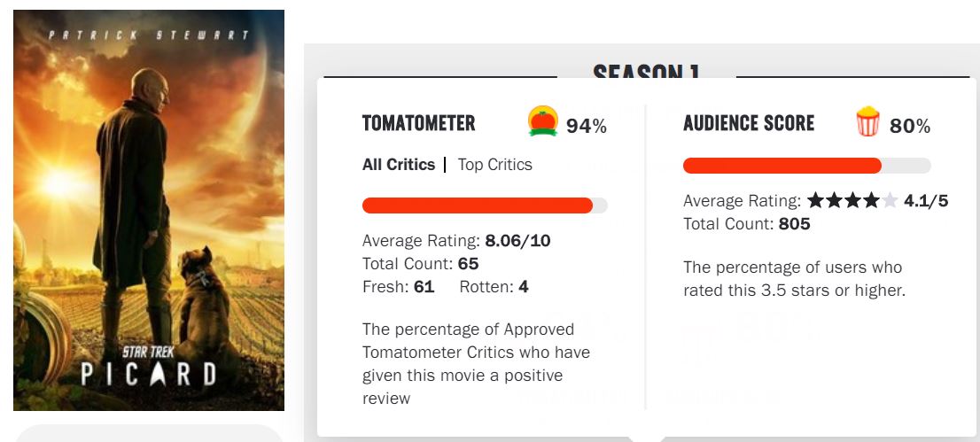Click the Rotten: 4 review count
980x442 pixels.
(494, 286)
